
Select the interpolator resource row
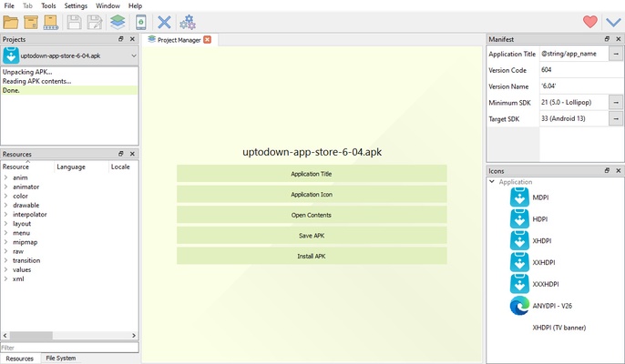[29, 214]
